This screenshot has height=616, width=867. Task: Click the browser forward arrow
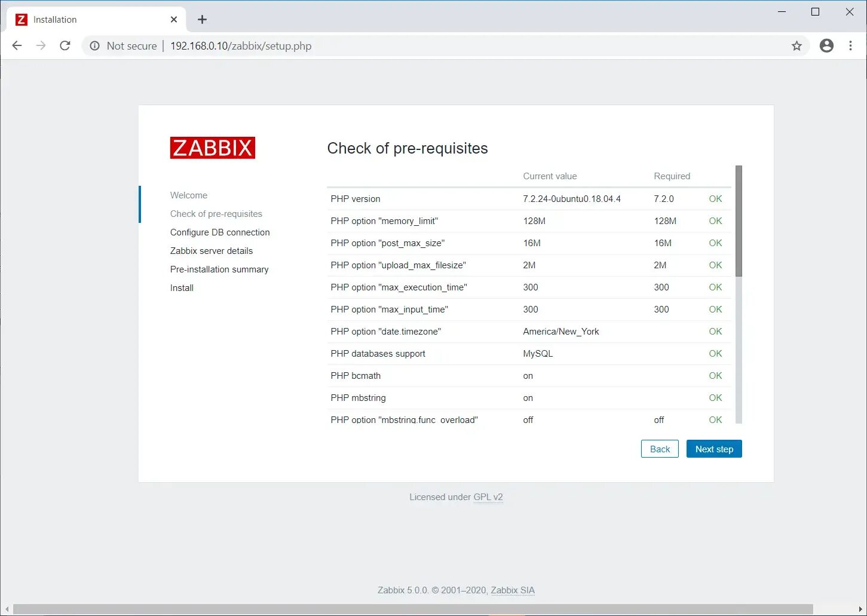click(x=41, y=45)
